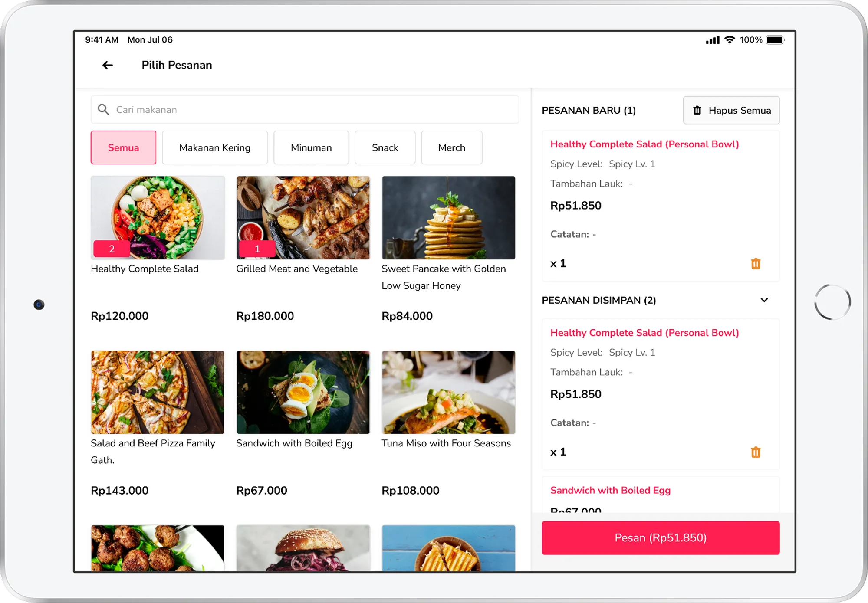This screenshot has width=868, height=603.
Task: Filter by the Minuman category
Action: (x=311, y=147)
